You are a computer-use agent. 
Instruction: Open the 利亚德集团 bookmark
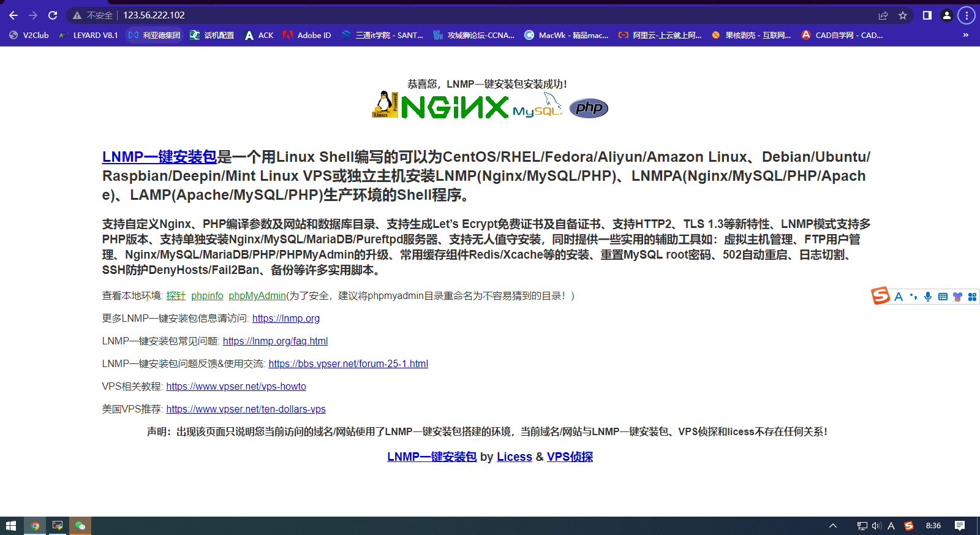pyautogui.click(x=154, y=35)
